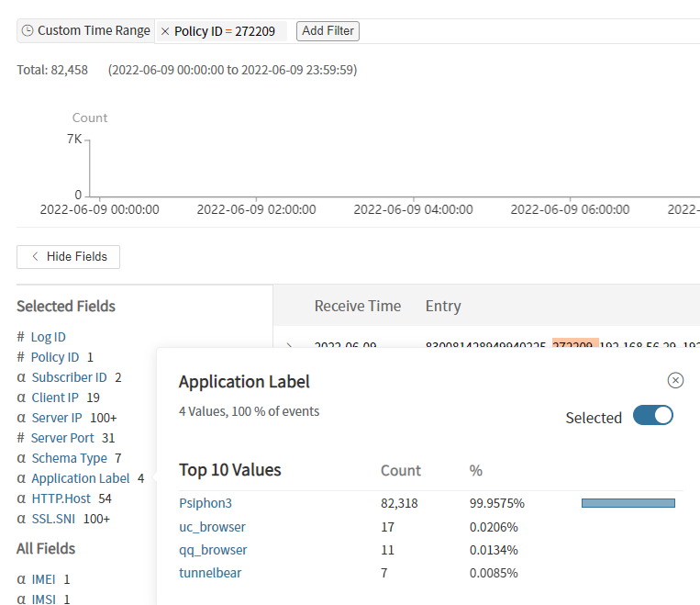
Task: Expand the first log entry row
Action: coord(290,347)
